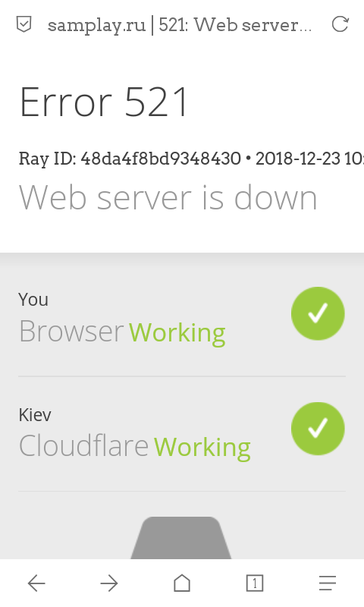
Task: Click the Error 521 heading
Action: (104, 102)
